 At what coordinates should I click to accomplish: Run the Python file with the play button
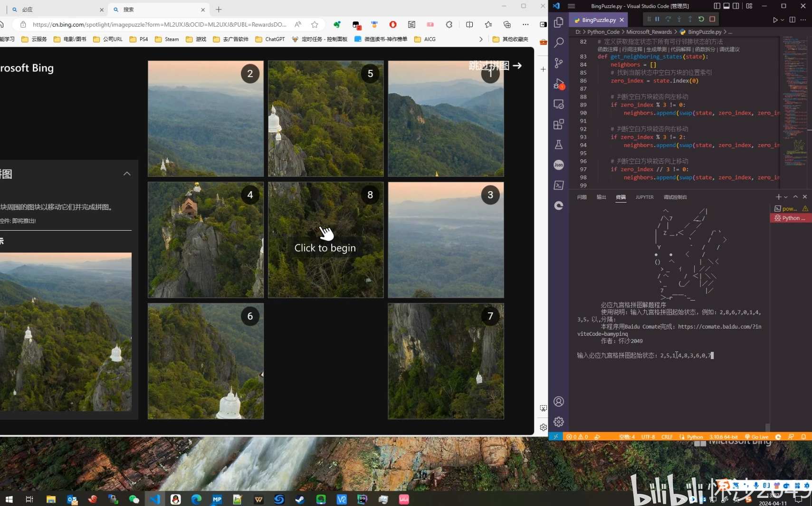(775, 20)
